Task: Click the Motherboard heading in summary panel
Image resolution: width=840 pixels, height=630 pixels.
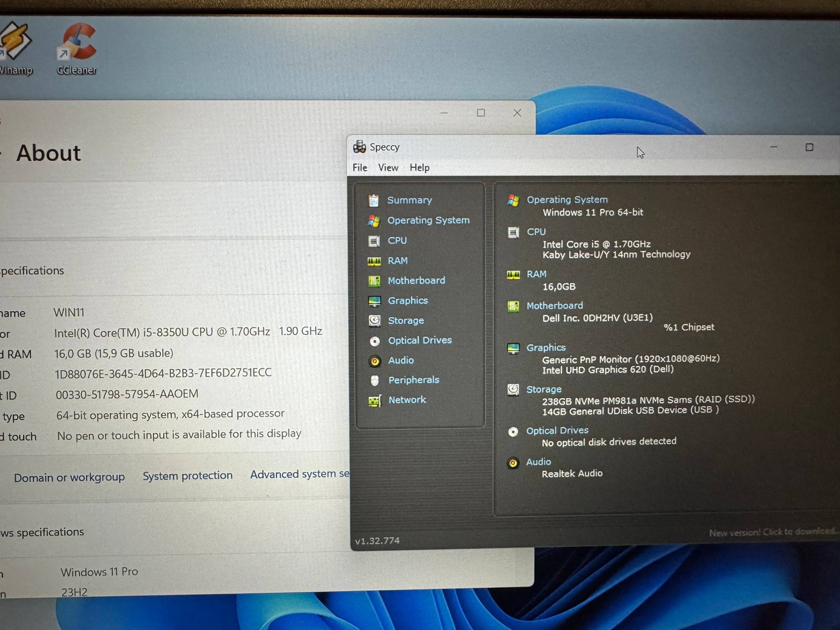Action: point(555,306)
